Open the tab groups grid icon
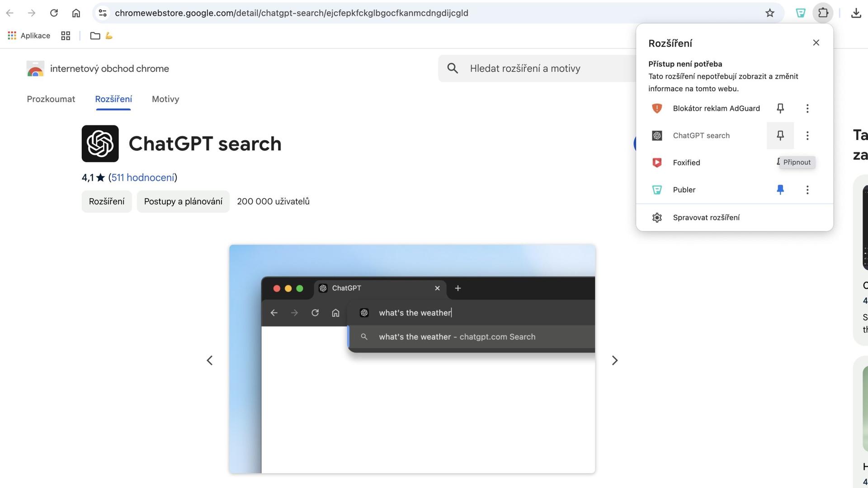This screenshot has width=868, height=488. (x=66, y=36)
